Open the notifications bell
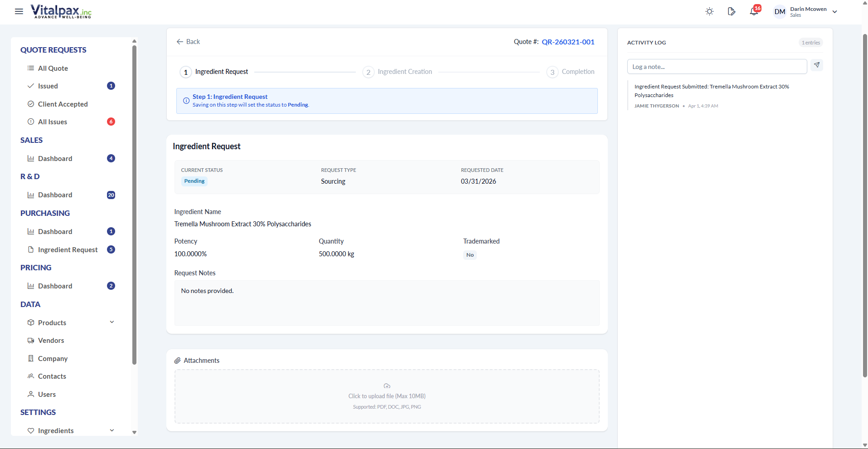868x449 pixels. (x=754, y=12)
